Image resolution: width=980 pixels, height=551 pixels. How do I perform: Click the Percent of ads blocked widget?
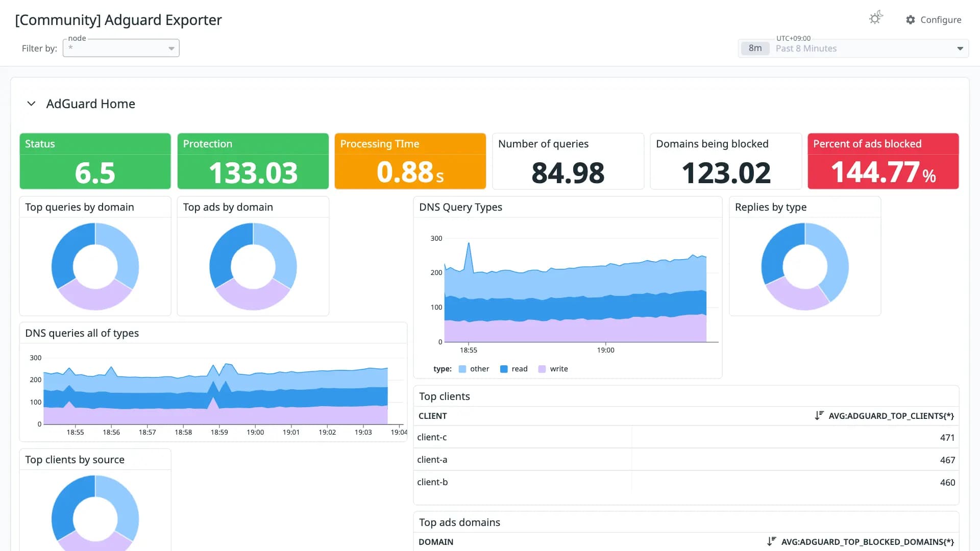pos(883,161)
